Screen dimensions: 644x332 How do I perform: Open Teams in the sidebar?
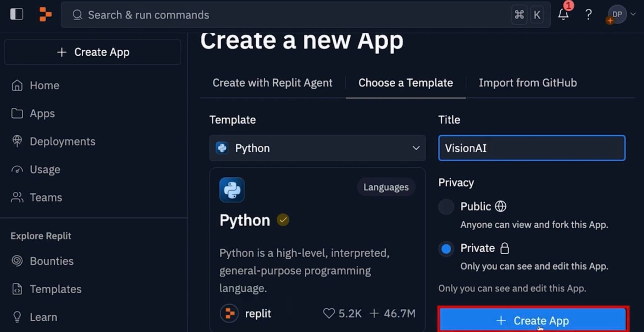coord(46,197)
